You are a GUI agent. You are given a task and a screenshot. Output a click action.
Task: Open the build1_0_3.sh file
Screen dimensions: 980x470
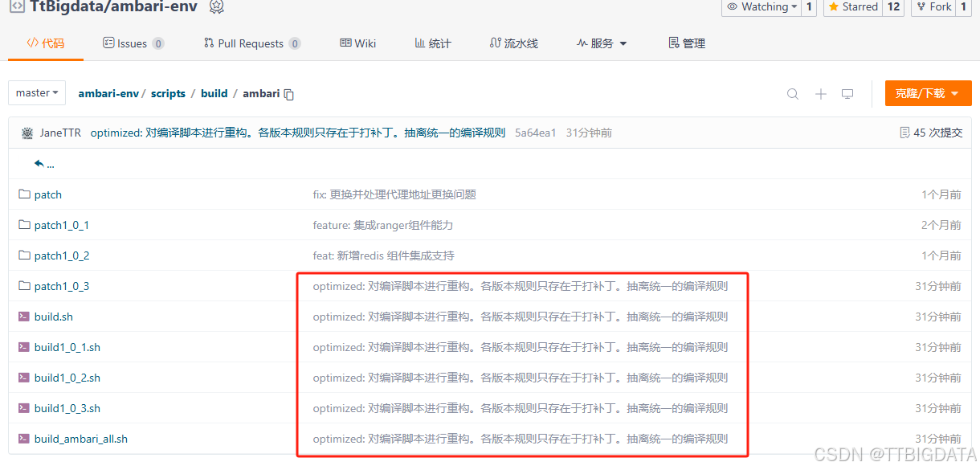67,408
